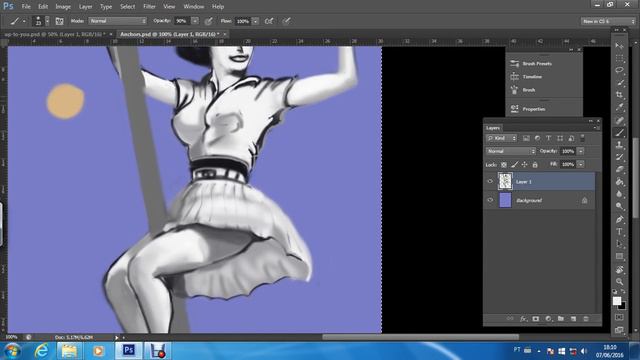Toggle lock all for layer
The width and height of the screenshot is (640, 360).
[x=535, y=164]
